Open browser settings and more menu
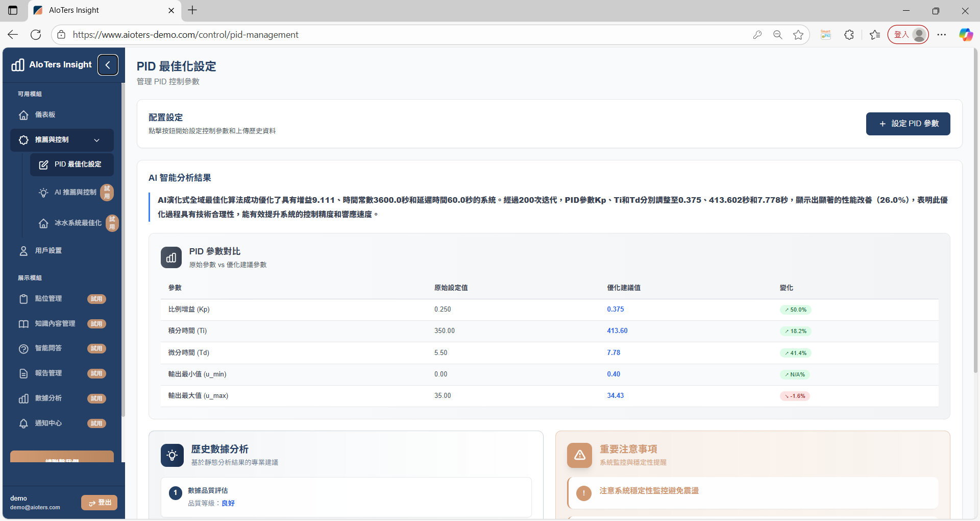Image resolution: width=980 pixels, height=521 pixels. pyautogui.click(x=942, y=35)
